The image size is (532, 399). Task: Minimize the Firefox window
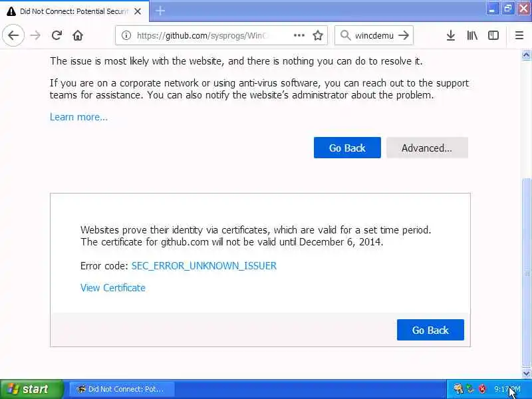(x=491, y=9)
